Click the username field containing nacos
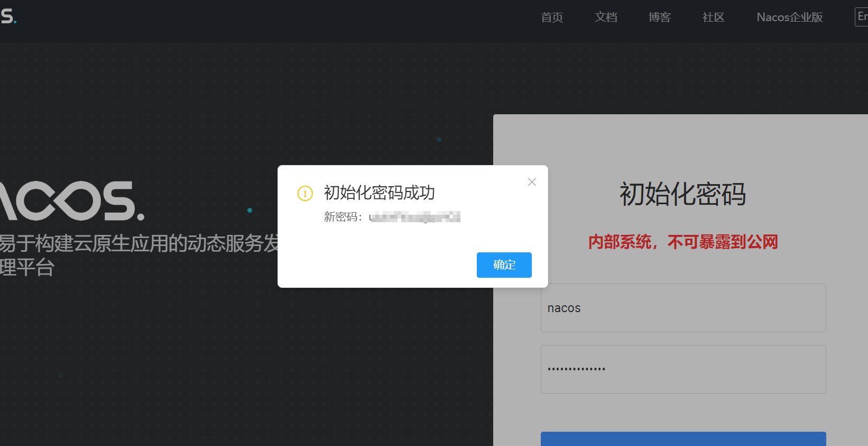The height and width of the screenshot is (446, 868). [683, 308]
